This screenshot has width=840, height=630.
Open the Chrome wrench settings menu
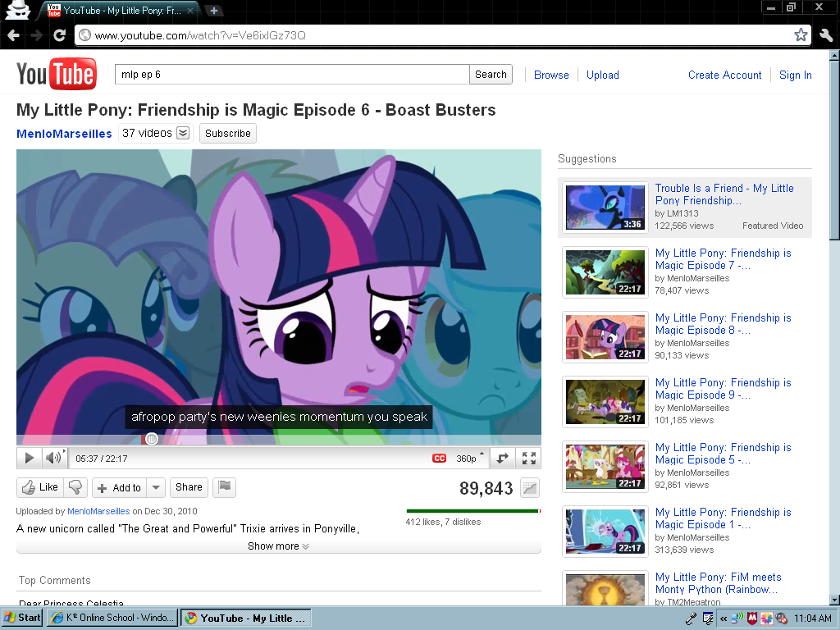[x=825, y=35]
